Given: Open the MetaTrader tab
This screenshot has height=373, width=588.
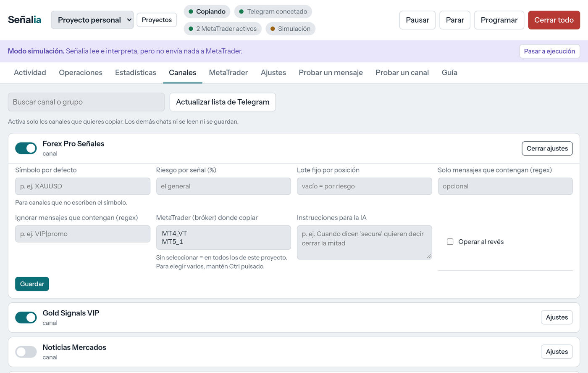Looking at the screenshot, I should (228, 72).
